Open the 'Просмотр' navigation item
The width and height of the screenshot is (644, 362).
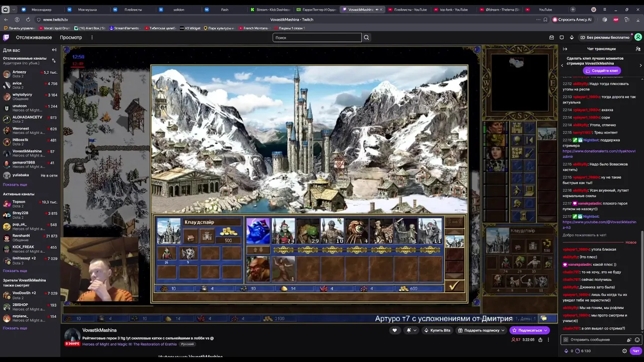click(71, 37)
